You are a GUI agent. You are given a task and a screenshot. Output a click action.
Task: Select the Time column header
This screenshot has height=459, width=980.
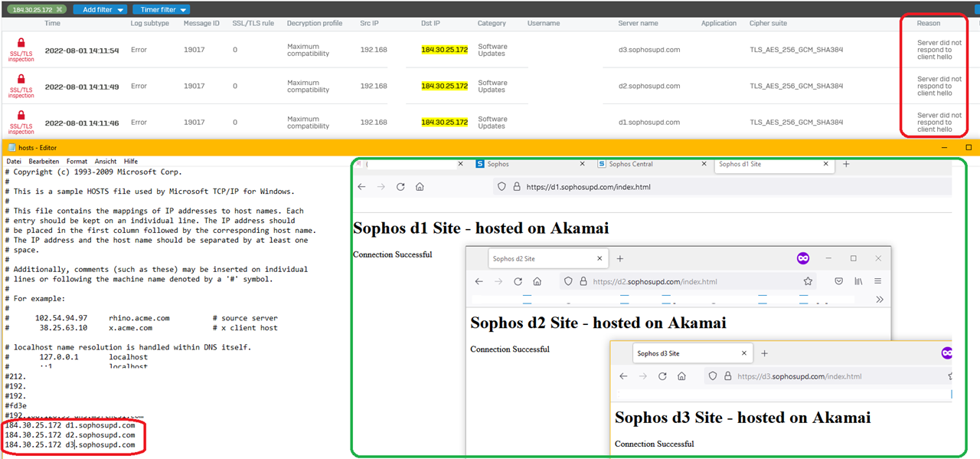(52, 24)
